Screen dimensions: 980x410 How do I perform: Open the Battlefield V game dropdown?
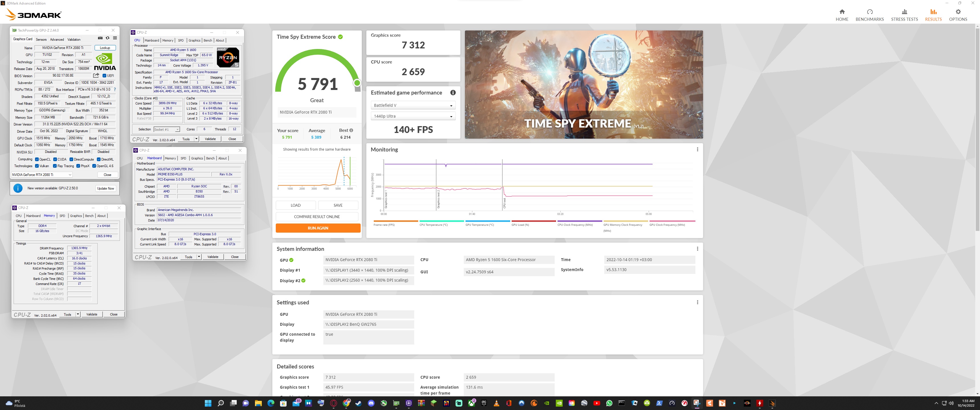click(413, 105)
